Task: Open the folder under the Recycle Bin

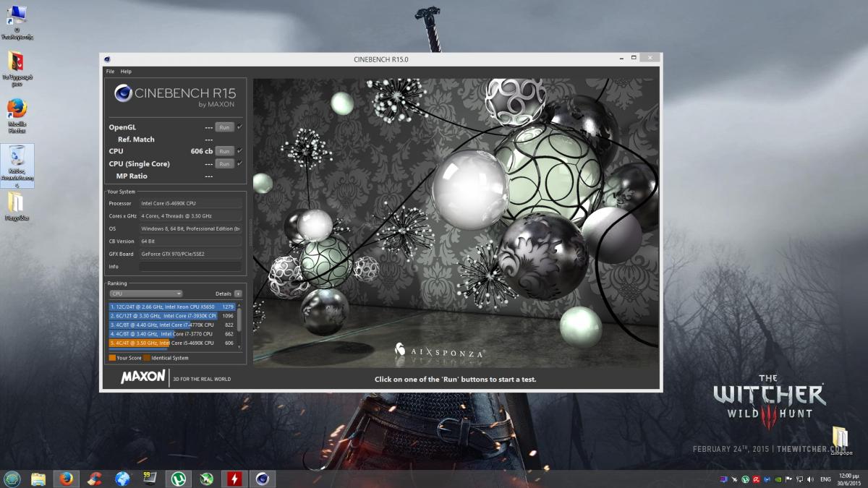Action: 17,206
